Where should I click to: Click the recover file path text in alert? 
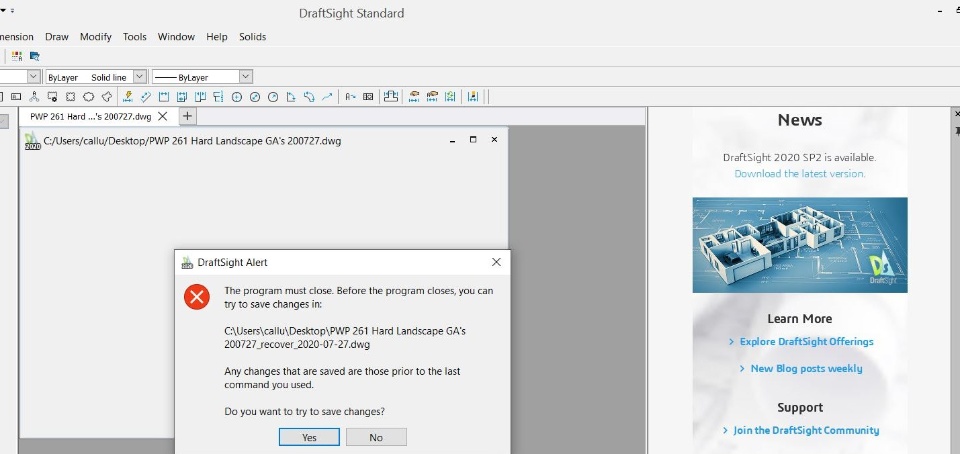click(345, 338)
